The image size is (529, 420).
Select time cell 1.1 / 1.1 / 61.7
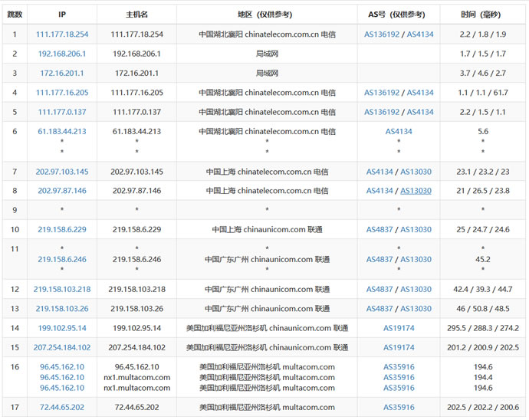[x=483, y=93]
